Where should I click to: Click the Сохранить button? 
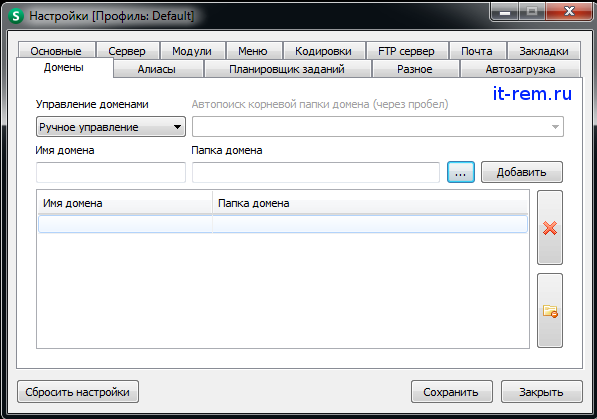point(452,392)
